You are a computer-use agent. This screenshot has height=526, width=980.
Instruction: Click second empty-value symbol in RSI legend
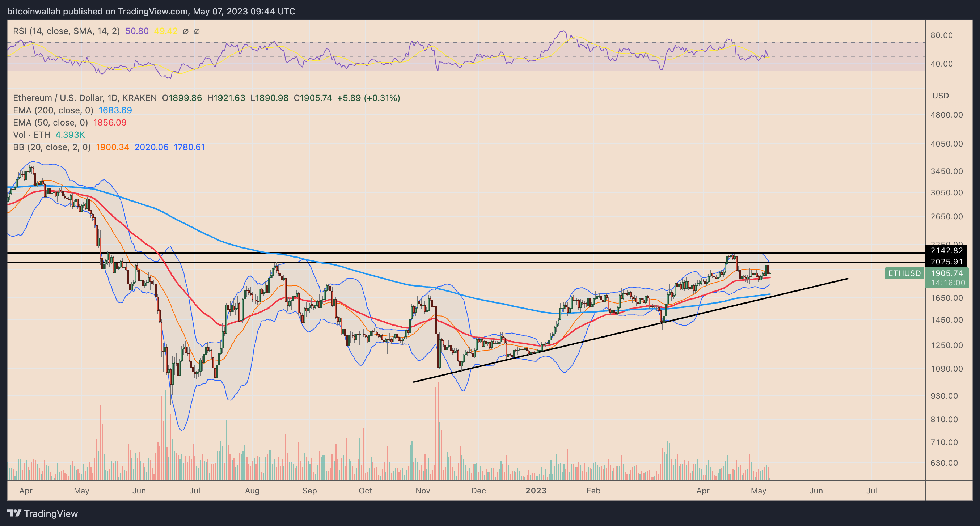click(197, 31)
